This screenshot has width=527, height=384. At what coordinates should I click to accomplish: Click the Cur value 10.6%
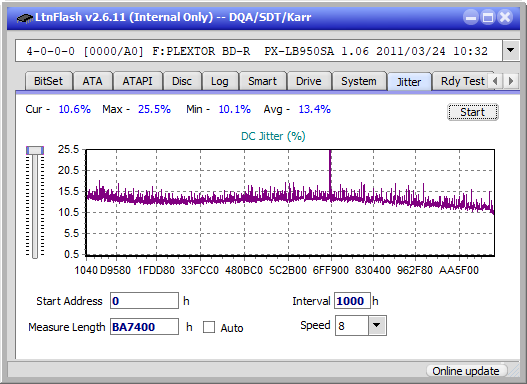click(x=75, y=109)
